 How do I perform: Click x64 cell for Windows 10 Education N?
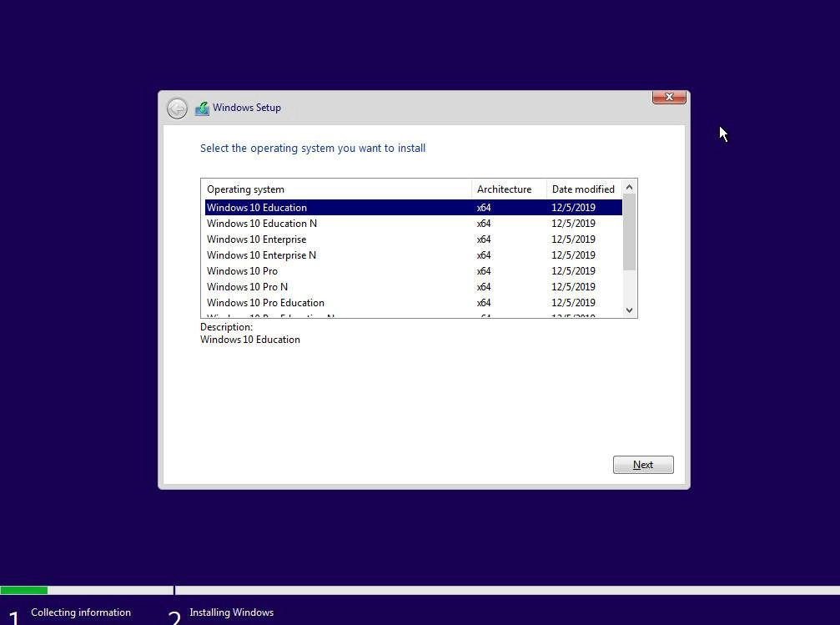[484, 224]
